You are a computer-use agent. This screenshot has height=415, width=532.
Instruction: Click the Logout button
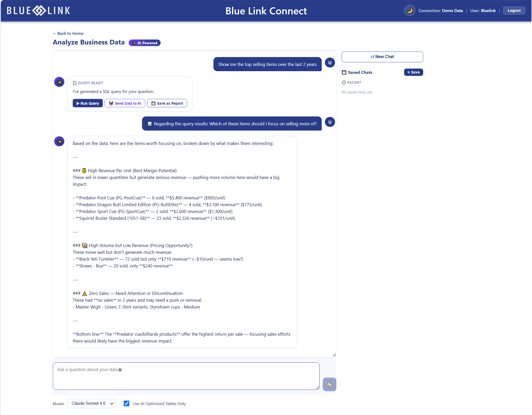pos(514,10)
